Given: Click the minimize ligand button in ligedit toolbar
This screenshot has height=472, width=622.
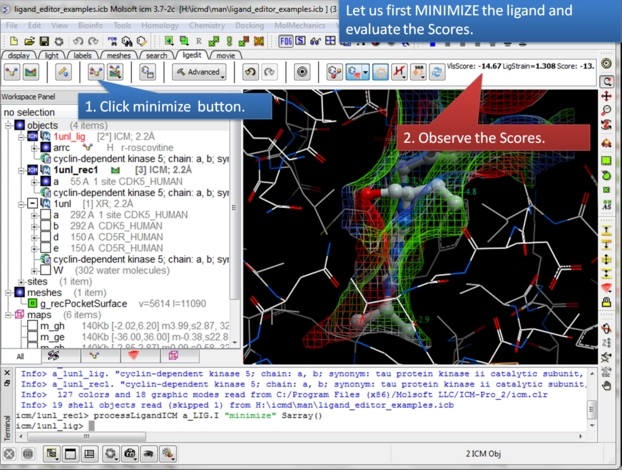Looking at the screenshot, I should click(97, 73).
